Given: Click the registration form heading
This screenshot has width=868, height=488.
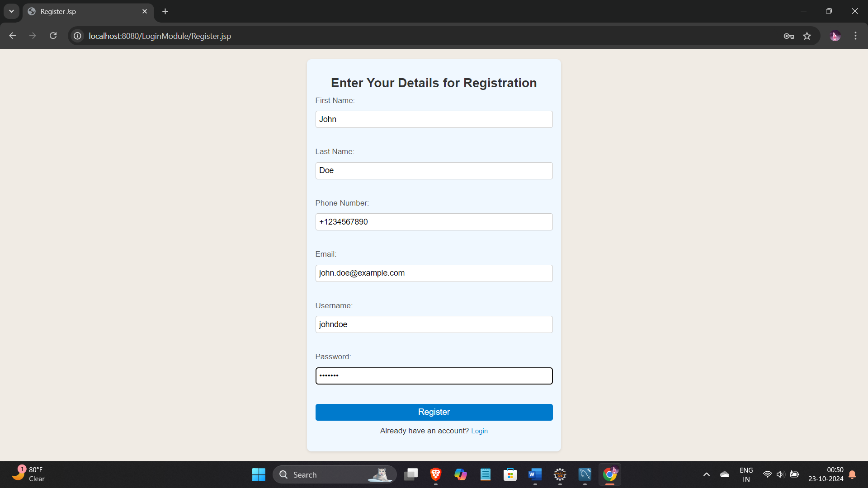Looking at the screenshot, I should click(434, 83).
